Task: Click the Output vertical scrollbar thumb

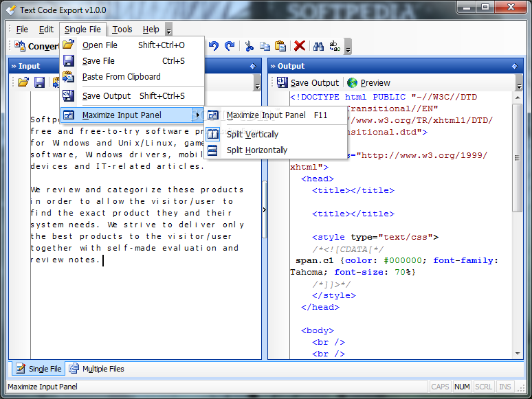Action: [518, 158]
